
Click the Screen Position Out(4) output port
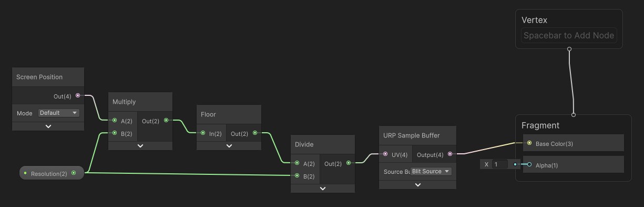tap(78, 95)
